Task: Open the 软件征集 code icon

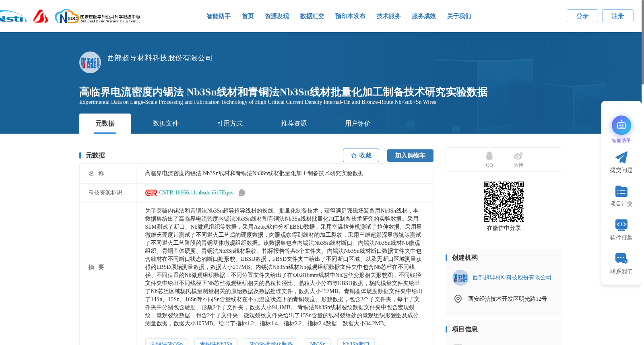Action: tap(621, 225)
